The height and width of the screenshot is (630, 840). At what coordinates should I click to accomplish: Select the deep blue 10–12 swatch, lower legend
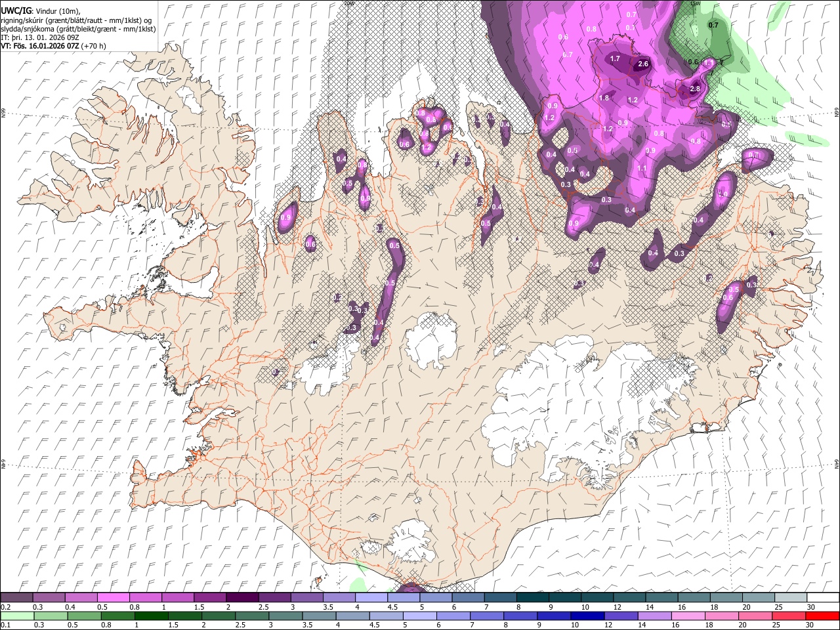[587, 616]
